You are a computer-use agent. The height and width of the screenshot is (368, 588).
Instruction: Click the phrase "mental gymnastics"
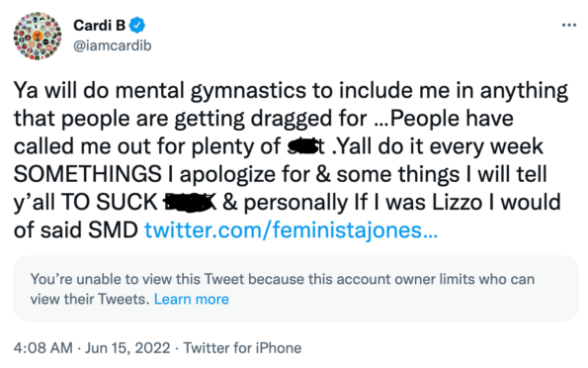click(x=210, y=91)
